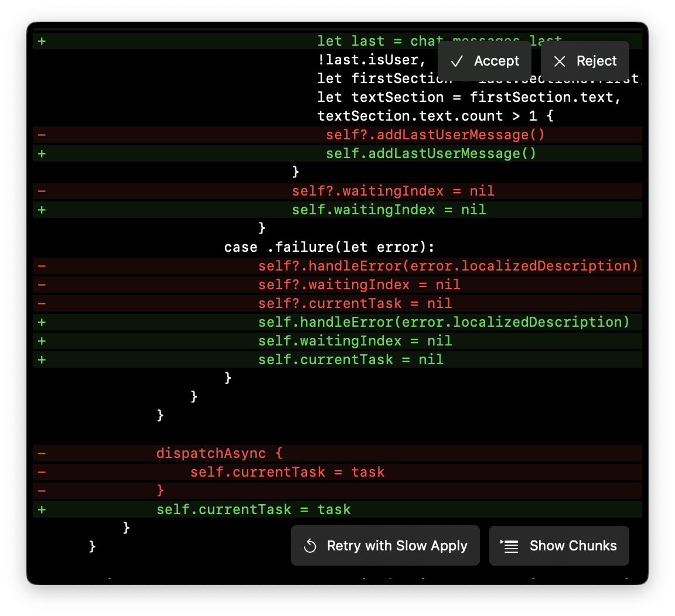Click Retry with Slow Apply

click(x=385, y=545)
